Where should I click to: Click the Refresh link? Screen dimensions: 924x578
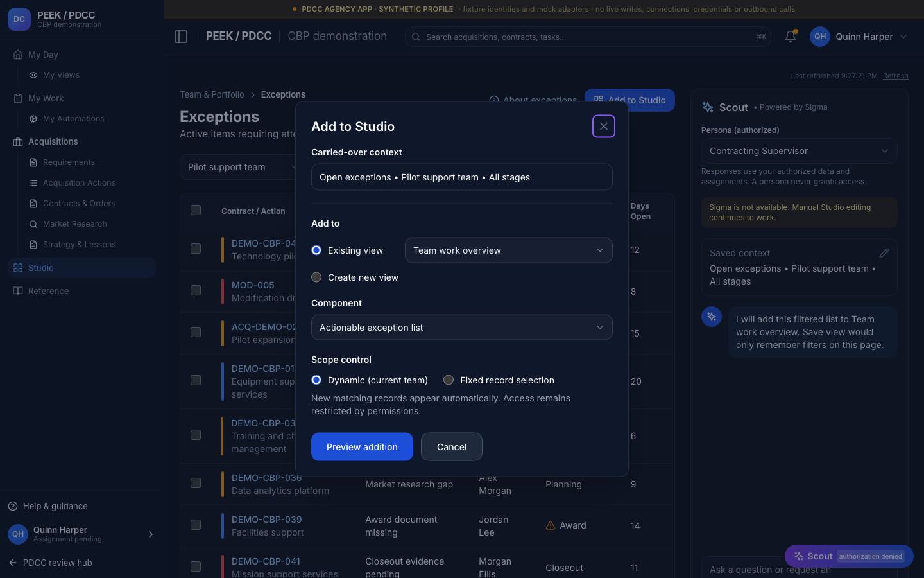(895, 76)
